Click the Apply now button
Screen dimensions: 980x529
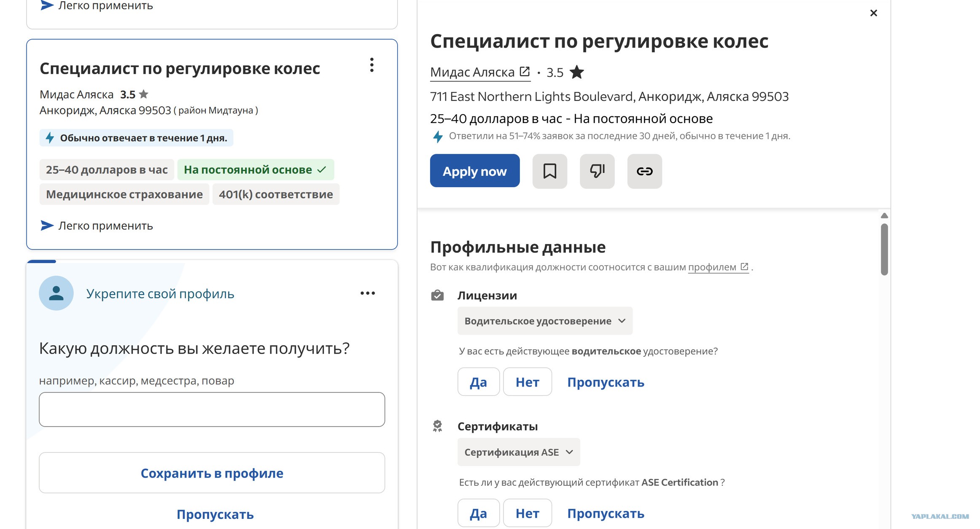(475, 171)
